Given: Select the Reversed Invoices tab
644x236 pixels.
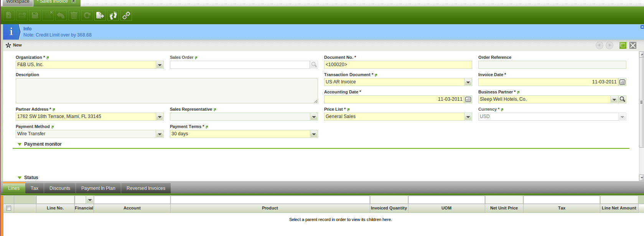Looking at the screenshot, I should [146, 188].
